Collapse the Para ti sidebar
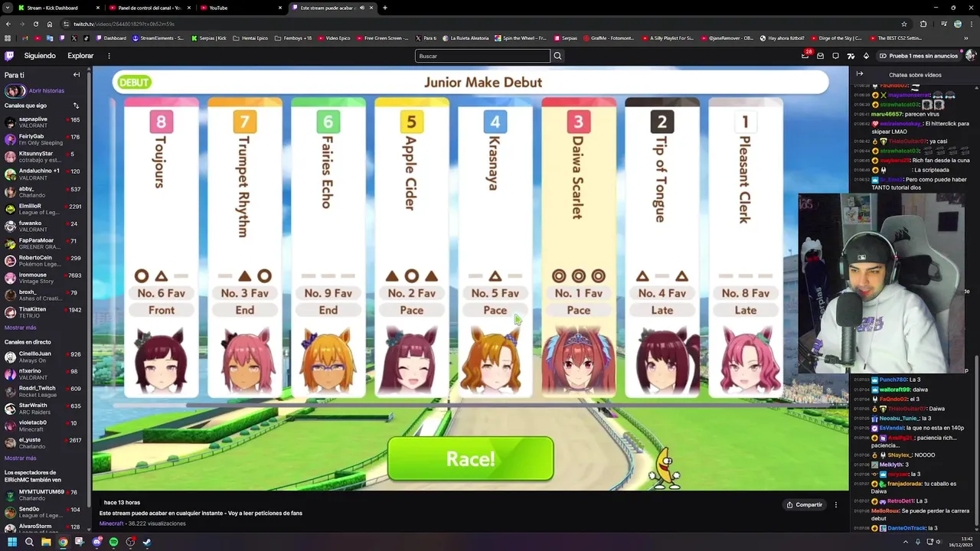Viewport: 980px width, 551px height. (x=77, y=75)
